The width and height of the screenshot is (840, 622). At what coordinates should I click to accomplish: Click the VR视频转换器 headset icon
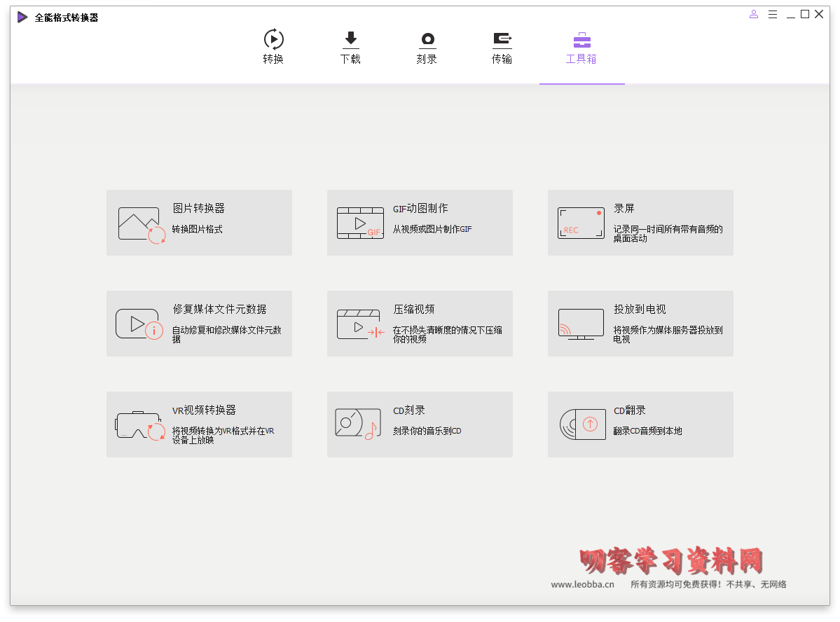140,425
